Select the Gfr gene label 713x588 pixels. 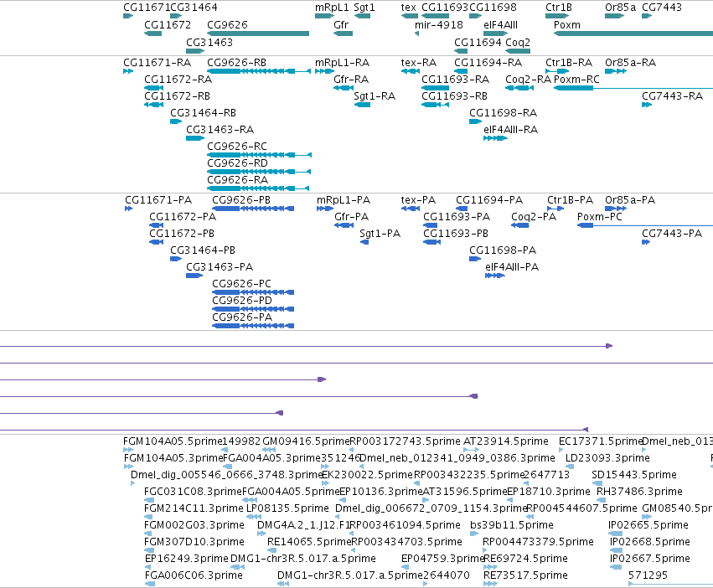341,25
